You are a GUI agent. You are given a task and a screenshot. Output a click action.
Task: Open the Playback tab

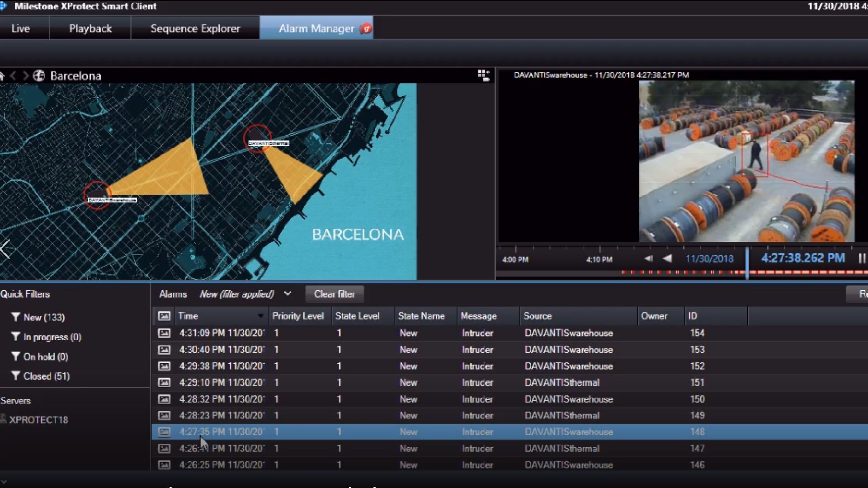[x=90, y=28]
